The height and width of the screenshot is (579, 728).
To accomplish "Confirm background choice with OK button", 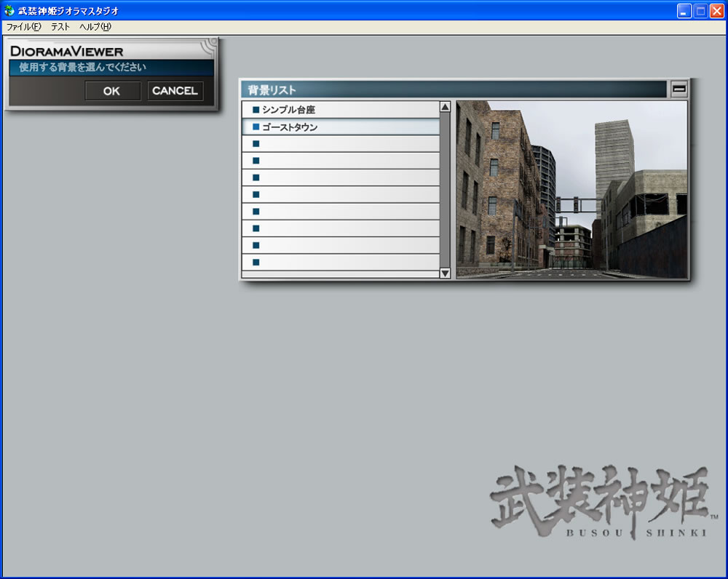I will pyautogui.click(x=112, y=91).
